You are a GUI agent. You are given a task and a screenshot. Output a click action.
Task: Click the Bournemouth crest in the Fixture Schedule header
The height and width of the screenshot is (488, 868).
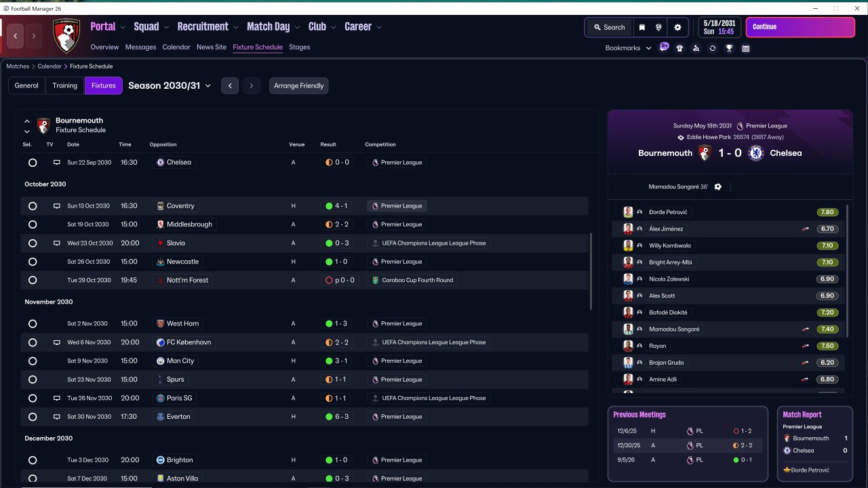[43, 125]
